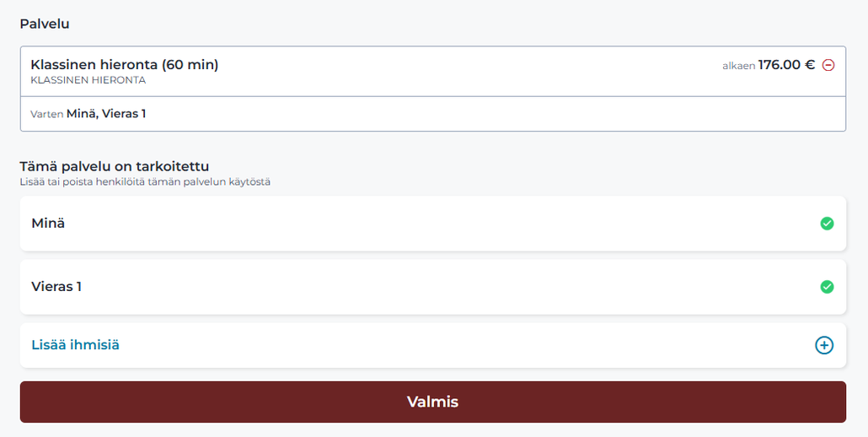
Task: Click the Varten label in the service card
Action: pos(46,114)
